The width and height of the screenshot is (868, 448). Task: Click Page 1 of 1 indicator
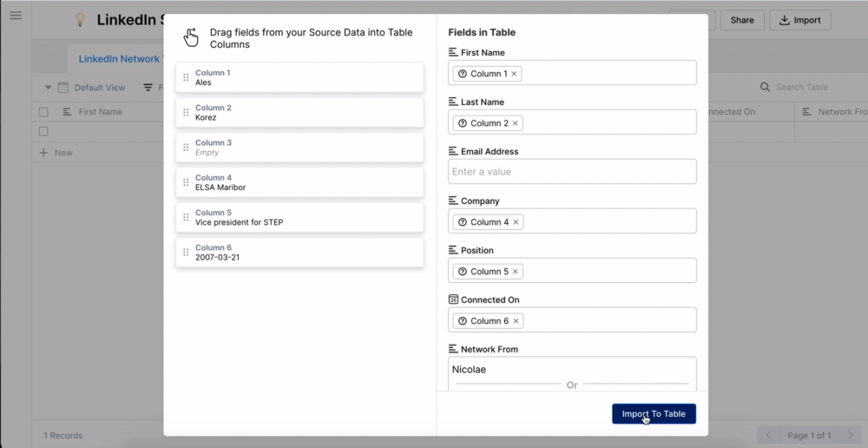click(x=809, y=435)
